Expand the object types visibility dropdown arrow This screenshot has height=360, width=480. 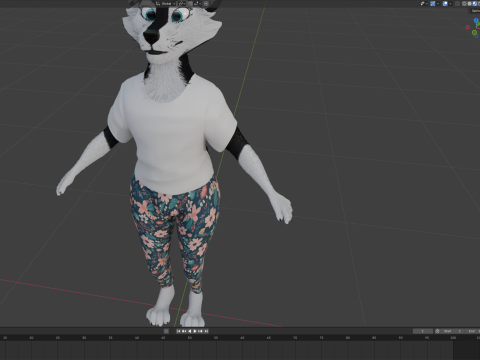point(427,4)
